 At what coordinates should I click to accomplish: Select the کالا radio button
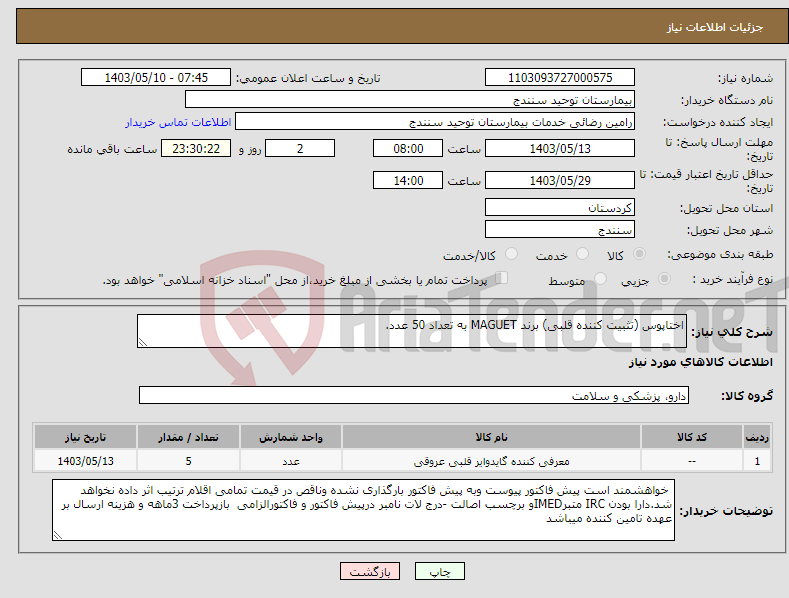[x=640, y=254]
